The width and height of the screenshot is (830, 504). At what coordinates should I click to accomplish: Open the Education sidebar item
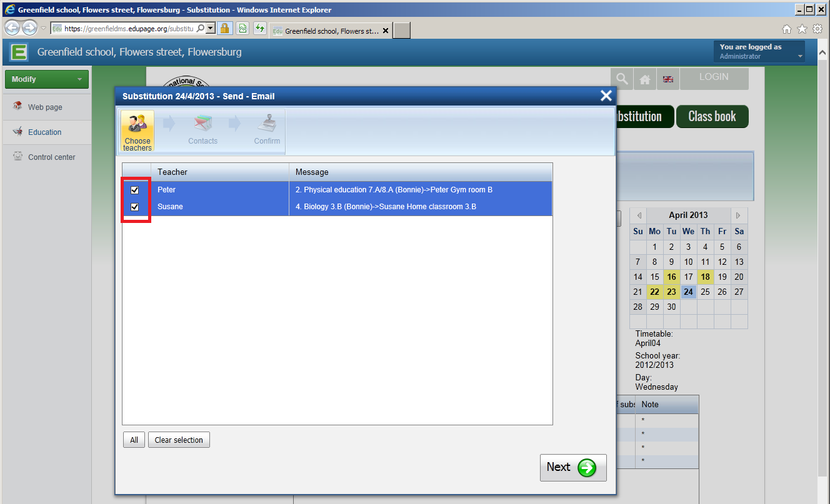pos(44,132)
